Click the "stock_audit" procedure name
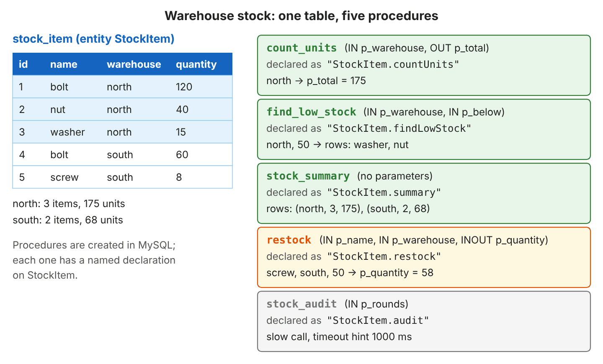The width and height of the screenshot is (603, 364). click(301, 304)
